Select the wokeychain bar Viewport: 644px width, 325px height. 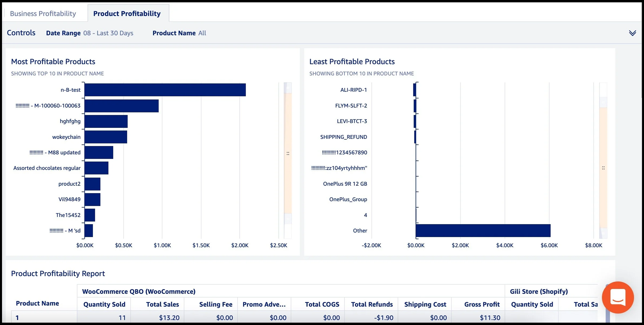pos(106,137)
